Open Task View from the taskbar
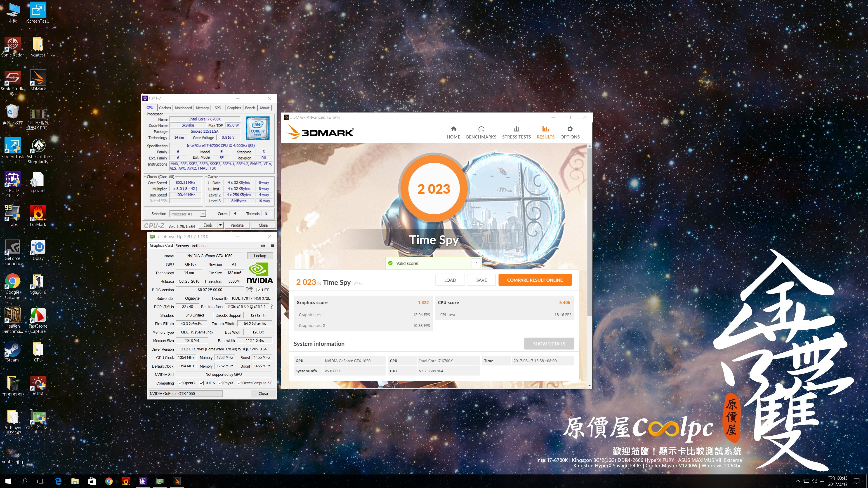Viewport: 868px width, 488px height. click(41, 481)
